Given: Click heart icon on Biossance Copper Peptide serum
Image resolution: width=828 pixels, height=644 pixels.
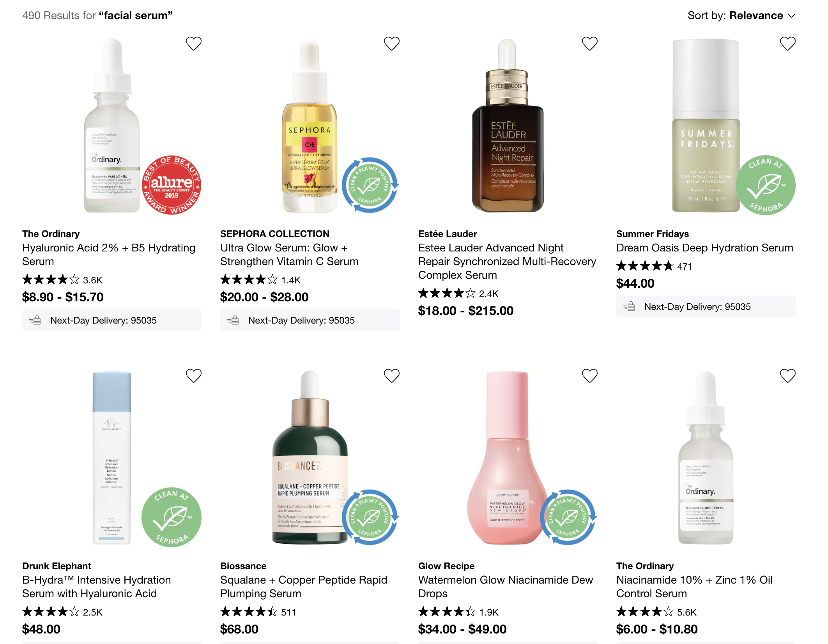Looking at the screenshot, I should click(391, 376).
